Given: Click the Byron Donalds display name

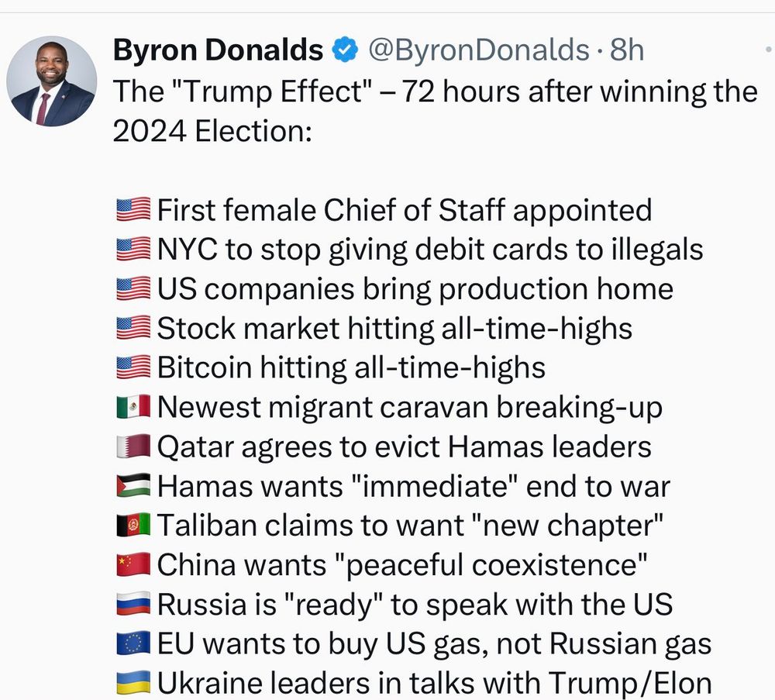Looking at the screenshot, I should tap(218, 50).
